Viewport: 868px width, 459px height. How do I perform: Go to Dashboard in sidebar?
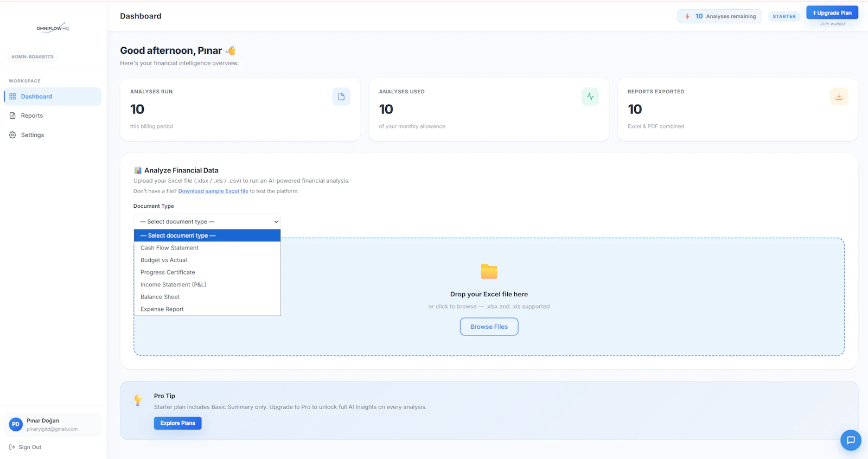tap(53, 97)
